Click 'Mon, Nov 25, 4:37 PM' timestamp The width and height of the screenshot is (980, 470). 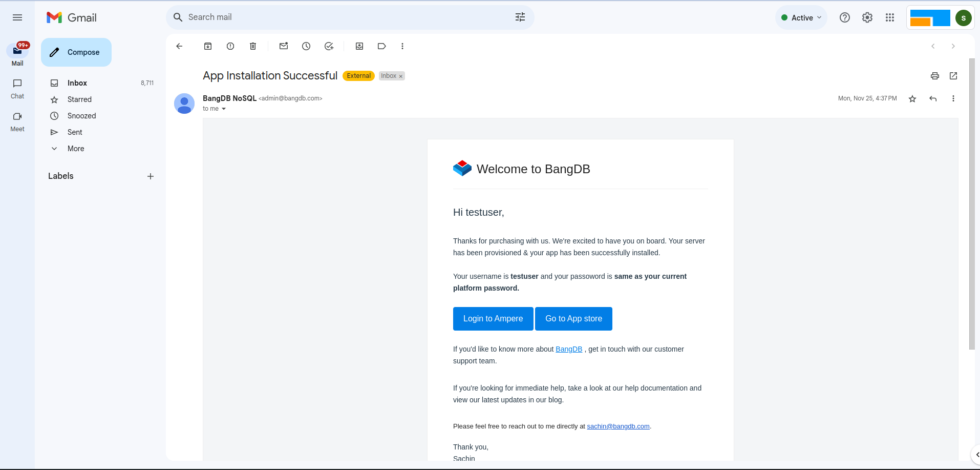[x=867, y=98]
